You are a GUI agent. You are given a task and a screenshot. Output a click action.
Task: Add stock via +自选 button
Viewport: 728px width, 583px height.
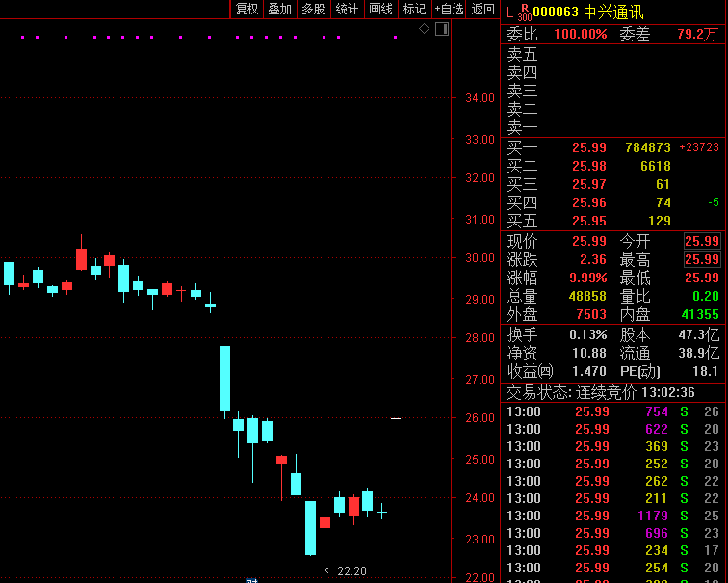point(449,9)
